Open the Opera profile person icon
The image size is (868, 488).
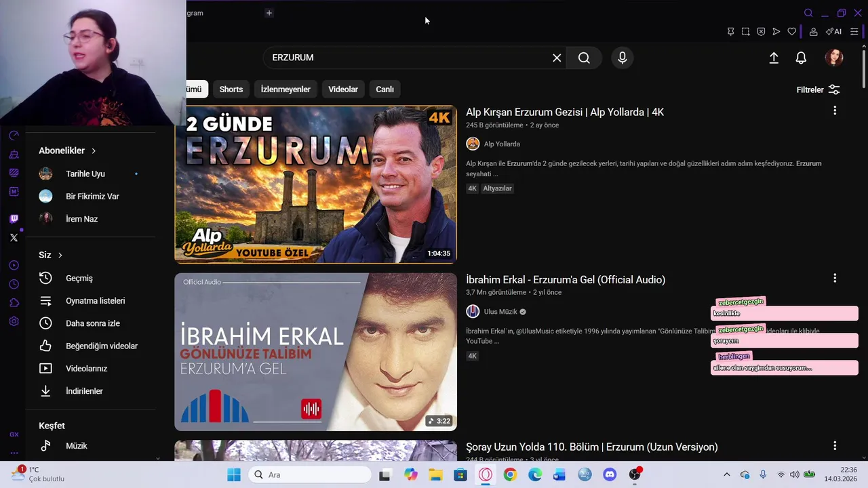(813, 31)
